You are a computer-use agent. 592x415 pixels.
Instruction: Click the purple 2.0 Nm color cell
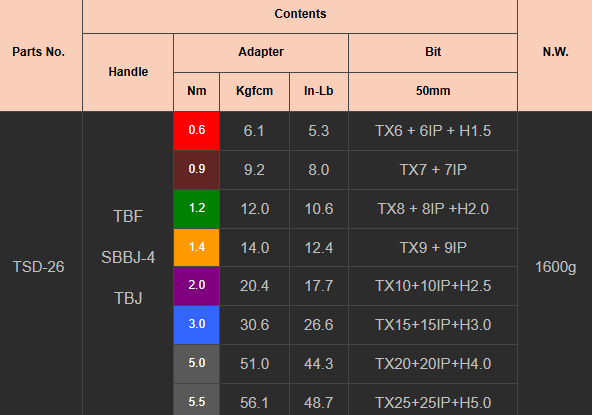point(196,286)
